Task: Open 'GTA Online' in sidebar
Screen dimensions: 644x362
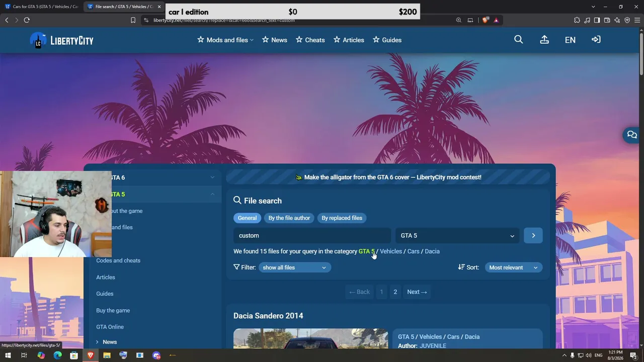Action: 110,327
